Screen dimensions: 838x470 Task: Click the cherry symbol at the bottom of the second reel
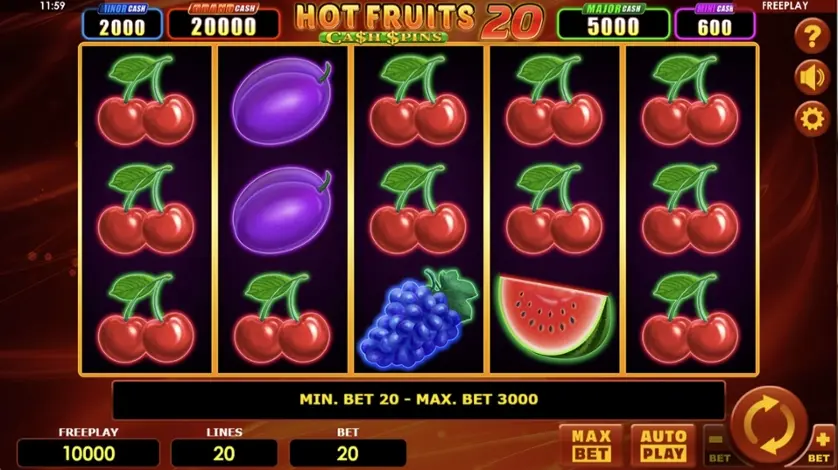(x=282, y=318)
